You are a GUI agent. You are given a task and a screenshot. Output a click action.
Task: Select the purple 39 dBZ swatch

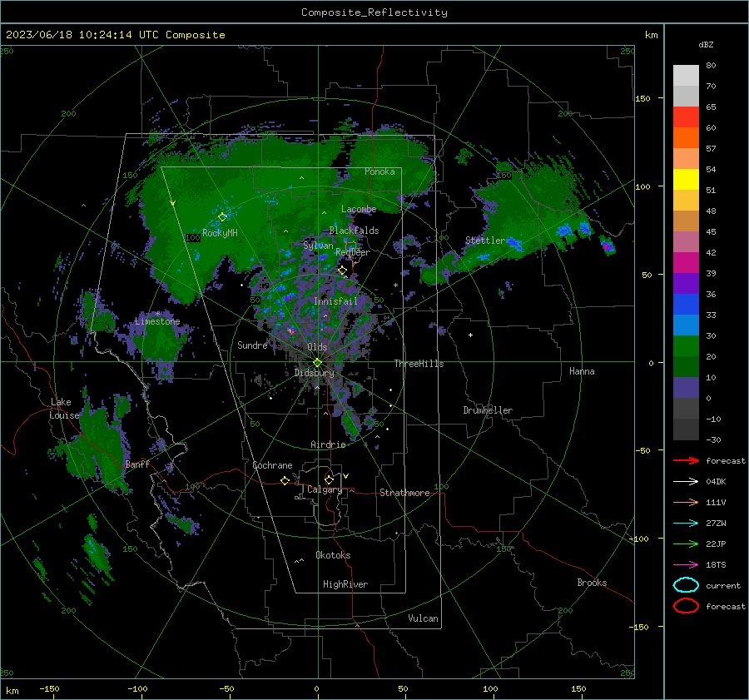[x=686, y=283]
